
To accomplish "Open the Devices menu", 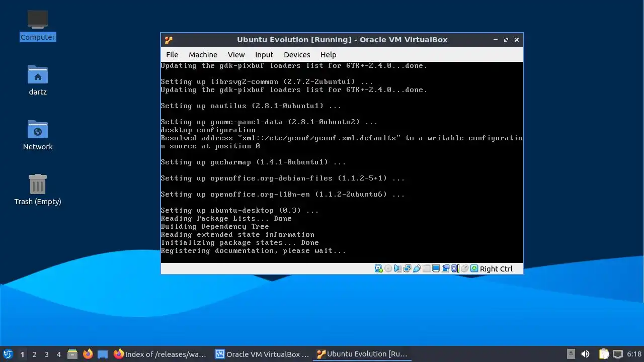I will [297, 55].
